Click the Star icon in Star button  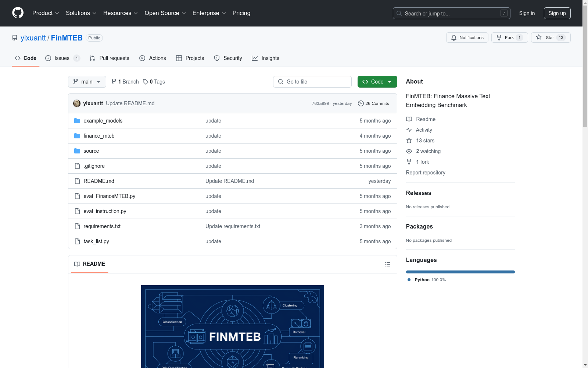[x=539, y=37]
